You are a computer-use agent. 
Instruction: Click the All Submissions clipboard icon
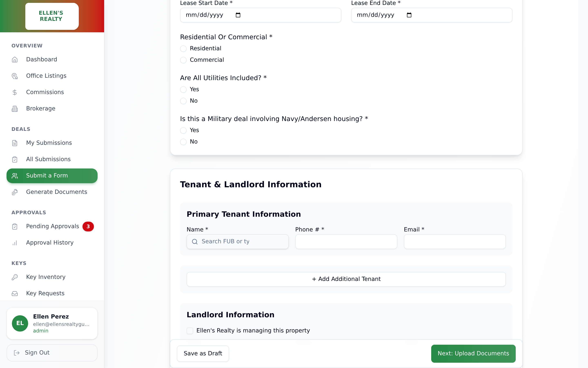[15, 159]
